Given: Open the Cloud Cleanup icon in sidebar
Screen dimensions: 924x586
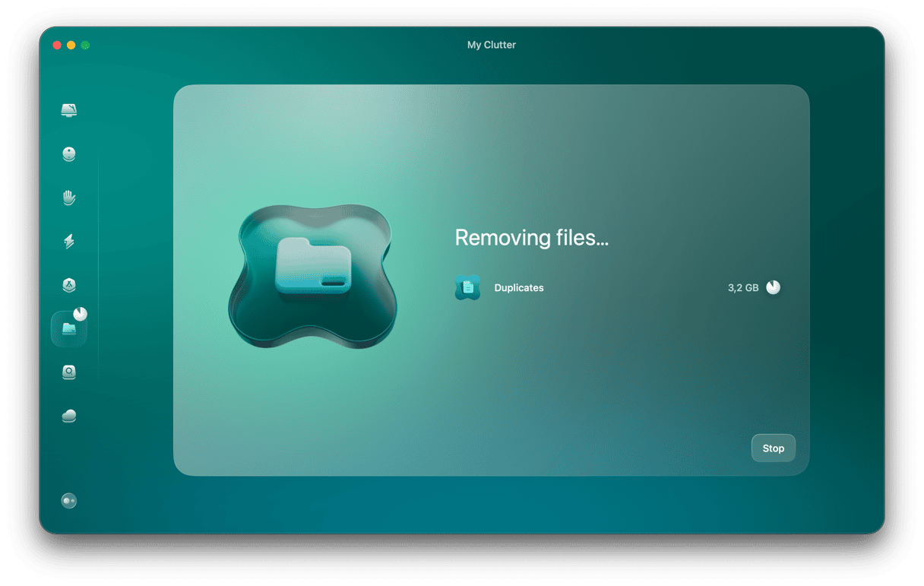Looking at the screenshot, I should (69, 416).
